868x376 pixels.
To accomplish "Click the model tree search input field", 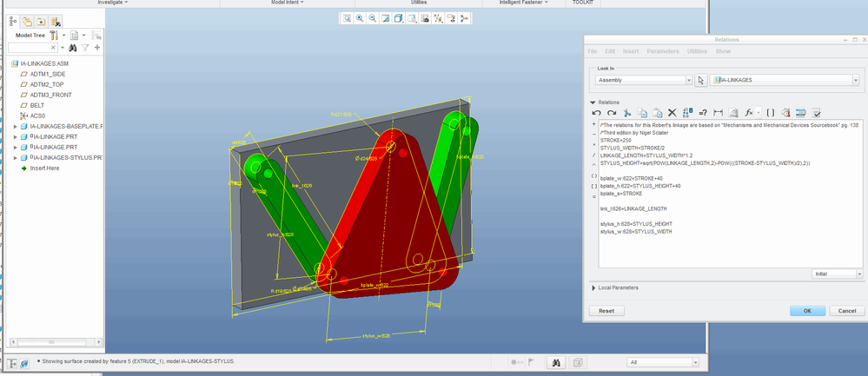I will click(33, 48).
